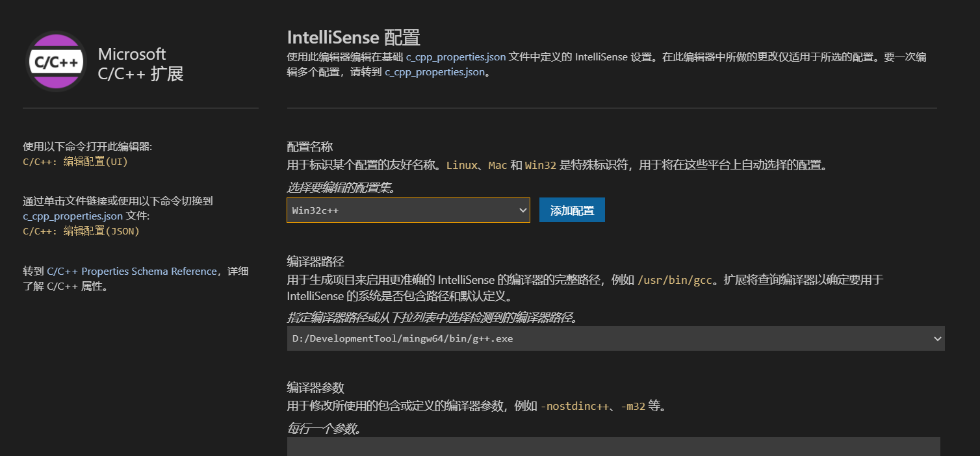This screenshot has width=980, height=456.
Task: Open c_cpp_properties.json link ending the description paragraph
Action: [x=435, y=72]
